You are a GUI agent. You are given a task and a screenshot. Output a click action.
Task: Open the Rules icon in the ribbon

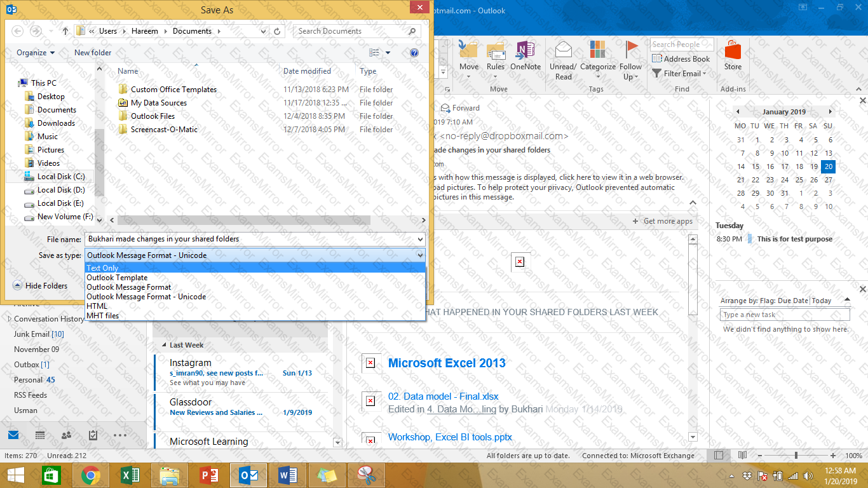pos(496,51)
